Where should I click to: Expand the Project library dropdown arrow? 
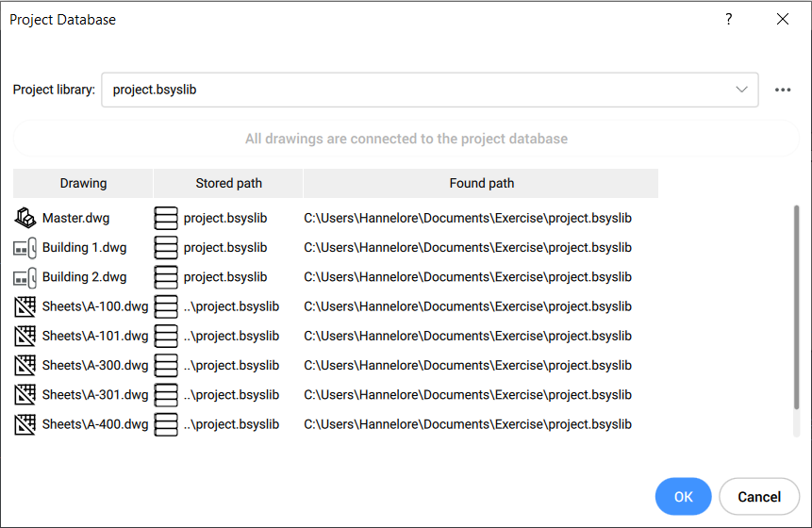tap(741, 91)
